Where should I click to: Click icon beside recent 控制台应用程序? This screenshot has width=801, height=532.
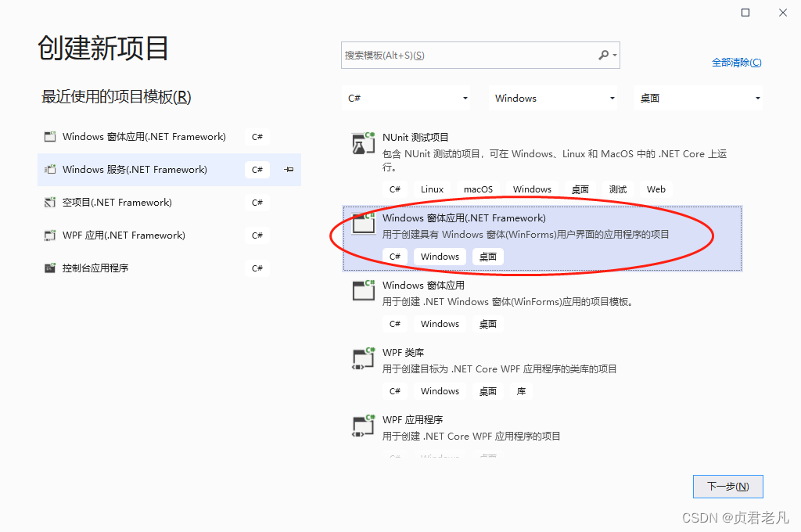point(49,268)
